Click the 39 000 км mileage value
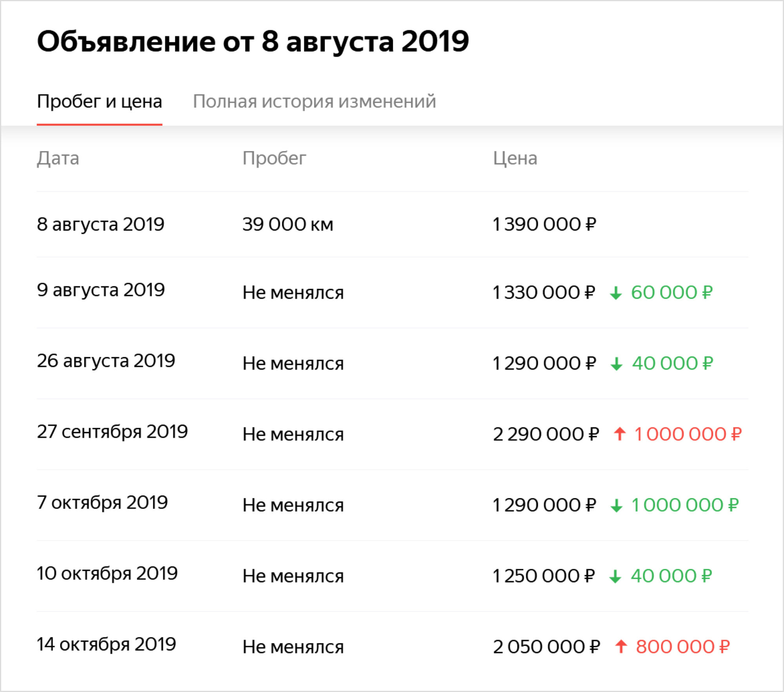784x692 pixels. [x=288, y=224]
